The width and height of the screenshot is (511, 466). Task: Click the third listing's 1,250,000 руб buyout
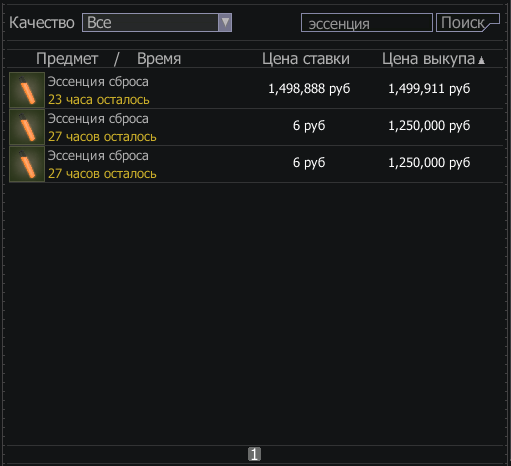pos(429,163)
